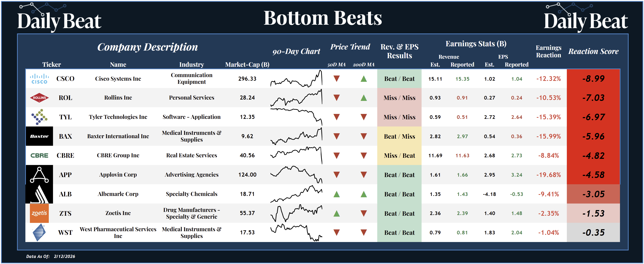Click the Bottom Beats title

click(x=323, y=18)
